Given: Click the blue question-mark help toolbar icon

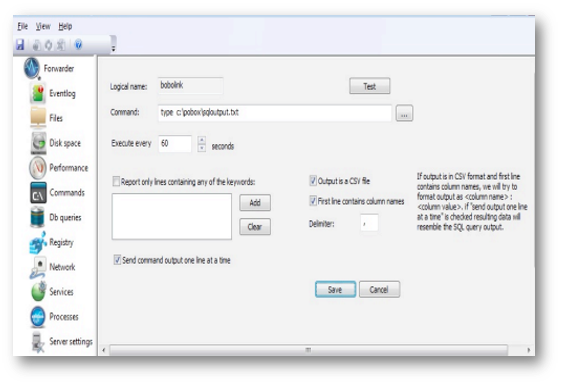Looking at the screenshot, I should tap(78, 45).
